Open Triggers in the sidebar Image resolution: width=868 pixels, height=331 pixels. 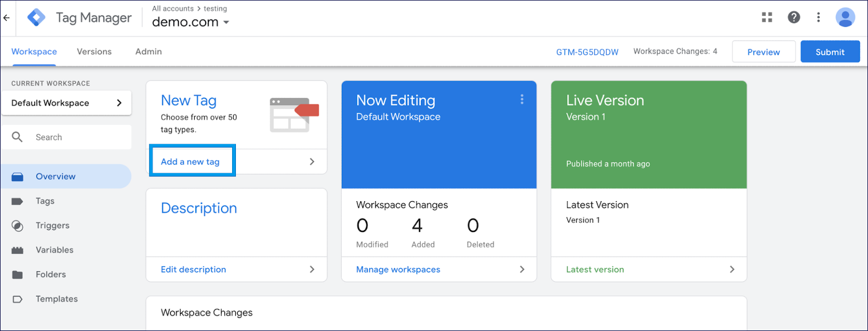(52, 225)
